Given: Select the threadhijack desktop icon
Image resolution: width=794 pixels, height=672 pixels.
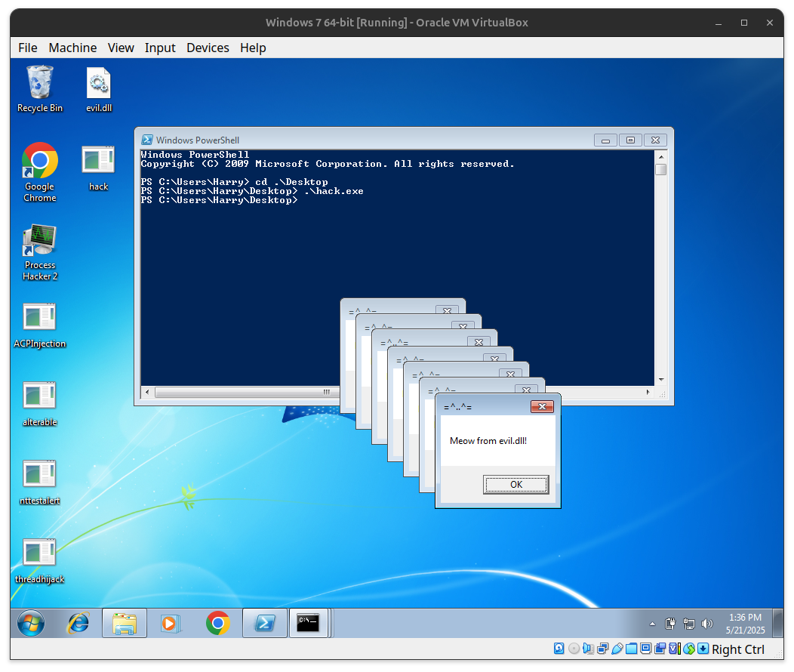Looking at the screenshot, I should pyautogui.click(x=40, y=561).
